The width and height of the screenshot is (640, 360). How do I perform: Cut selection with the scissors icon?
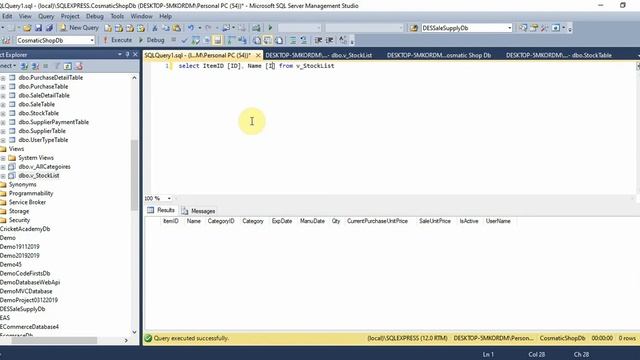pos(155,28)
